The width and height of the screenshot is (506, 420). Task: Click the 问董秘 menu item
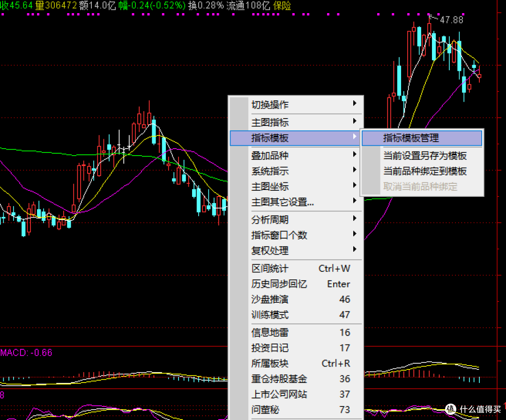[x=296, y=410]
